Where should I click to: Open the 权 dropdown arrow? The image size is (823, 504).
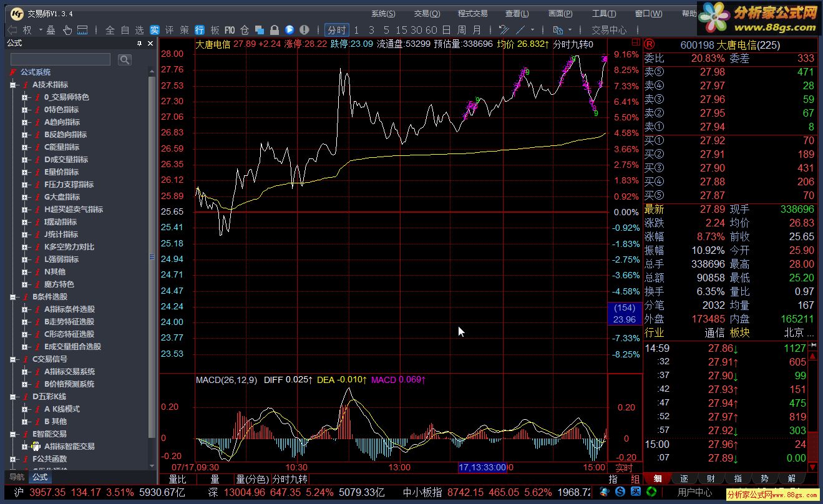[40, 30]
